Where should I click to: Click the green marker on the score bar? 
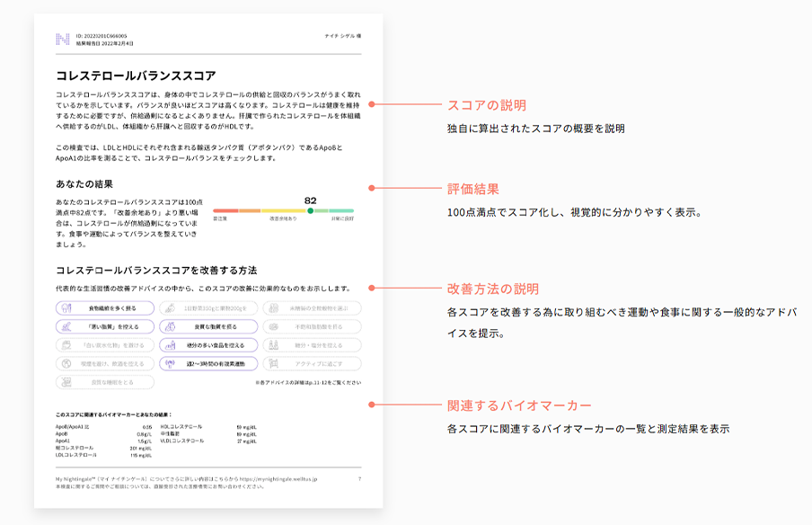310,211
